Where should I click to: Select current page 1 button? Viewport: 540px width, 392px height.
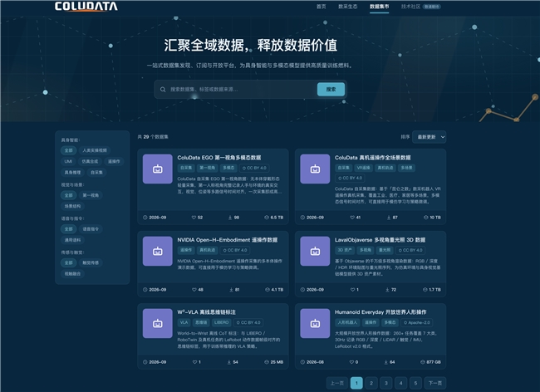356,383
